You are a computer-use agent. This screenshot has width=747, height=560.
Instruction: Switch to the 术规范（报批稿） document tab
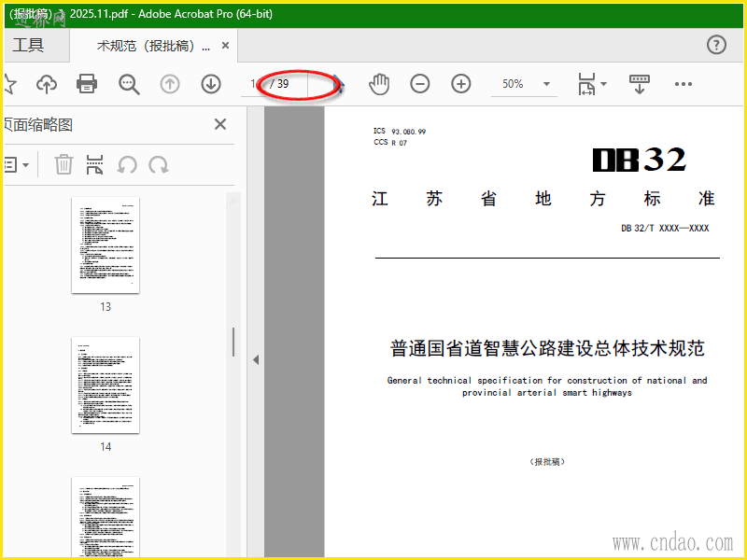pyautogui.click(x=153, y=46)
